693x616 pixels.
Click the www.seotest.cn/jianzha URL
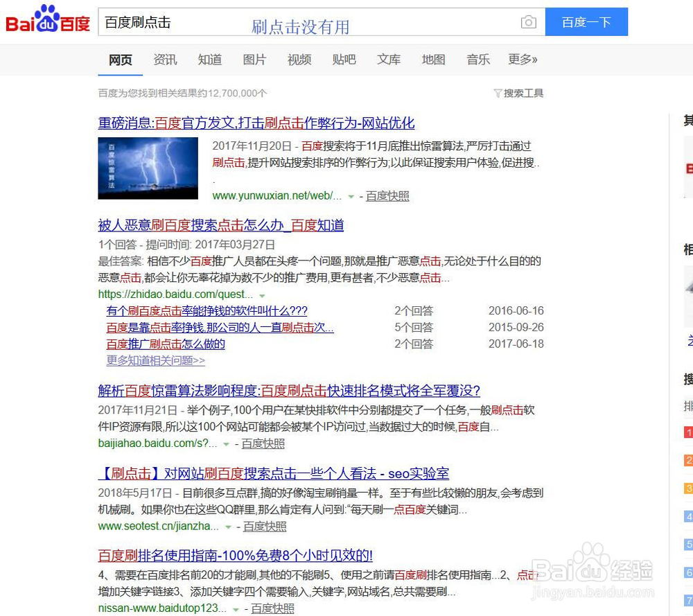(x=158, y=527)
